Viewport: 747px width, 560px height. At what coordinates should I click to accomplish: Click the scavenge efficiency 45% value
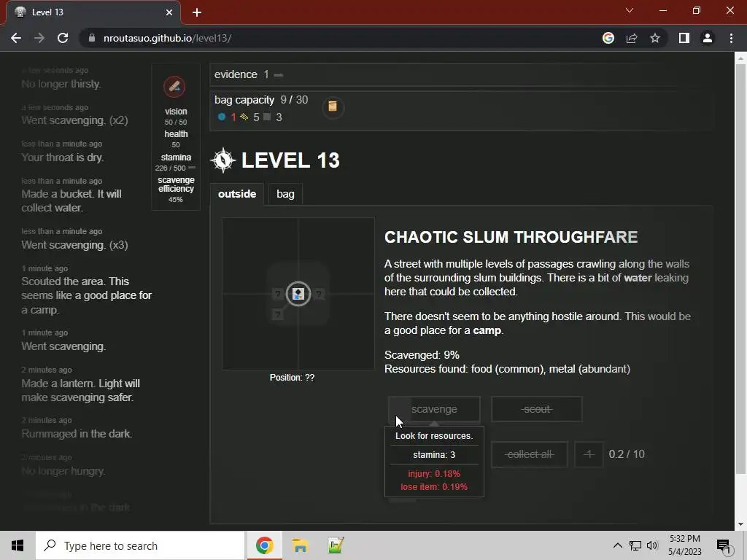pyautogui.click(x=175, y=200)
